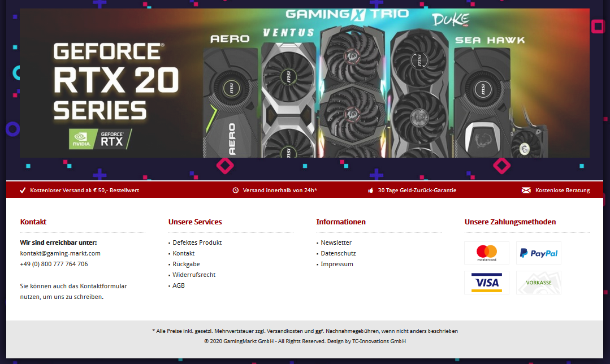Click the AERO graphics card in banner
610x364 pixels.
(230, 102)
